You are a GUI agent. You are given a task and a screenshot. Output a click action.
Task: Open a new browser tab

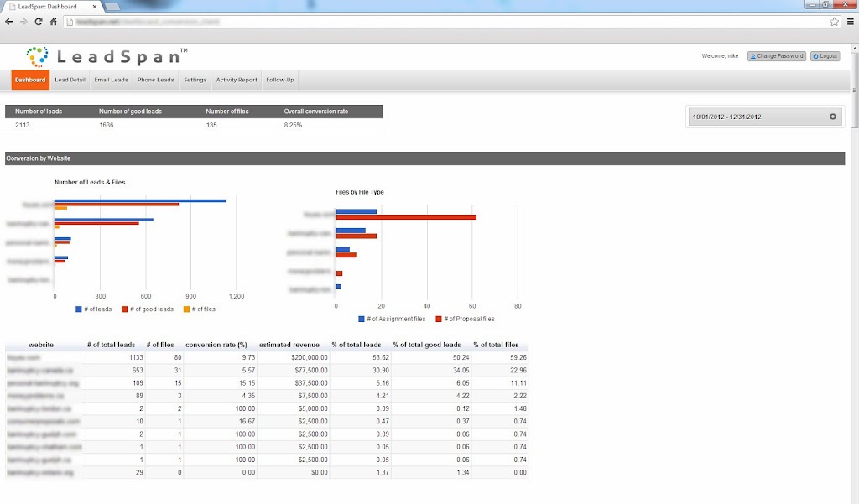[112, 7]
